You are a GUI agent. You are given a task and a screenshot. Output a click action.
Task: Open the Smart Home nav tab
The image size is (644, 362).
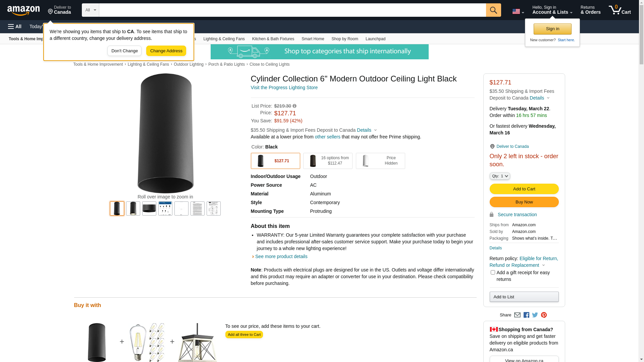click(313, 39)
